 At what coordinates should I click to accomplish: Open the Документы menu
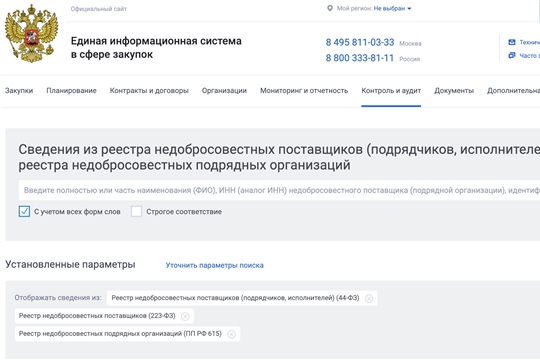click(x=454, y=91)
